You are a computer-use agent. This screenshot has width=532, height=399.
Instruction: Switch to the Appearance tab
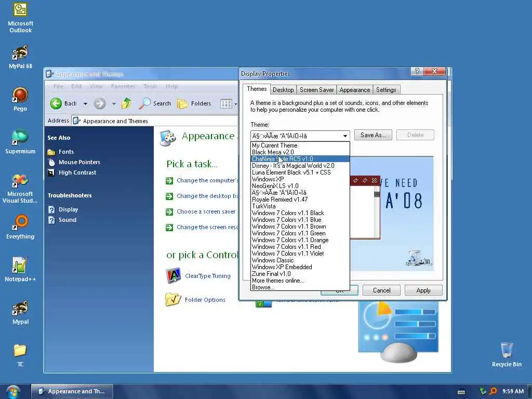[x=354, y=90]
